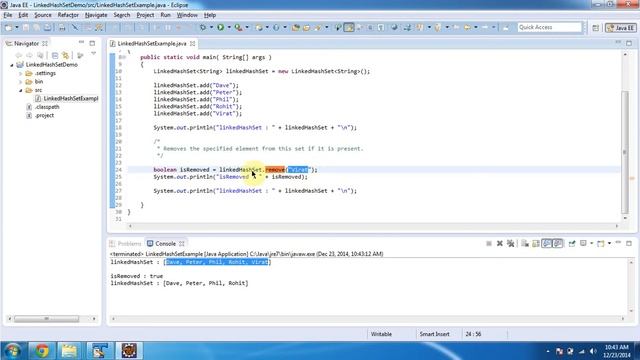The image size is (640, 360).
Task: Toggle Show Console on standard error change
Action: (558, 243)
